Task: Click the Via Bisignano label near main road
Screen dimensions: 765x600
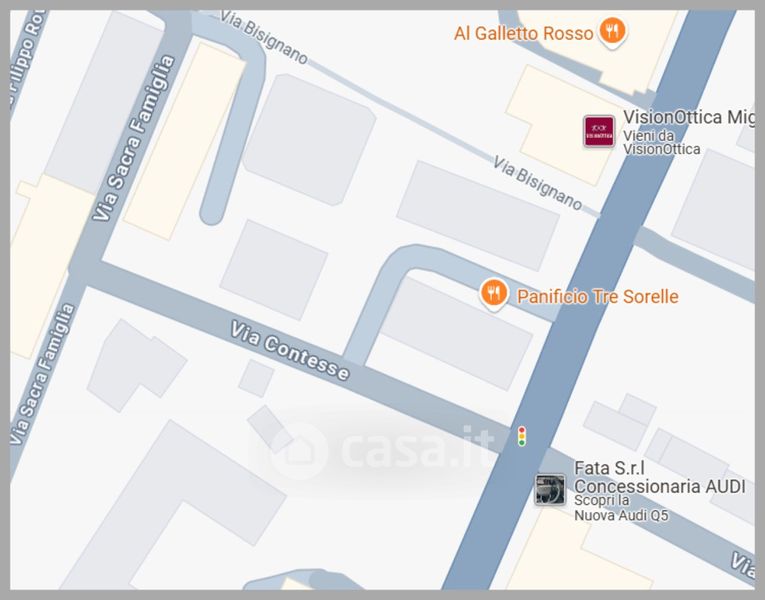Action: [537, 183]
